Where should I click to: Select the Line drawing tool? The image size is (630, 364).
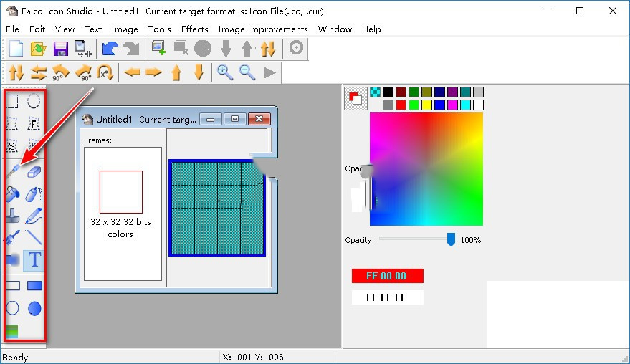(34, 238)
